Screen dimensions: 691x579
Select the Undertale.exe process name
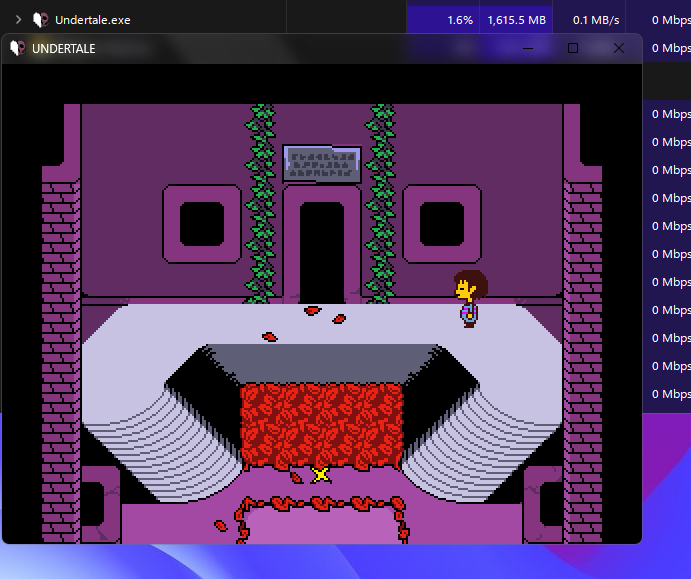[x=93, y=20]
